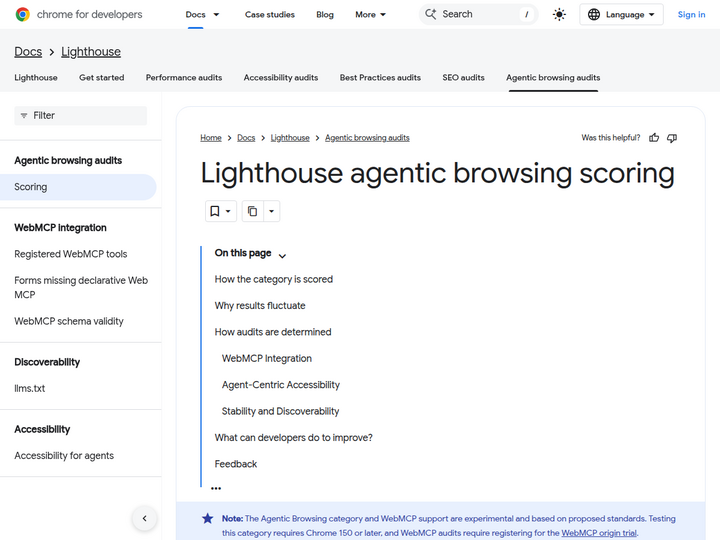This screenshot has width=720, height=540.
Task: Click Lighthouse in the article breadcrumb
Action: (290, 138)
